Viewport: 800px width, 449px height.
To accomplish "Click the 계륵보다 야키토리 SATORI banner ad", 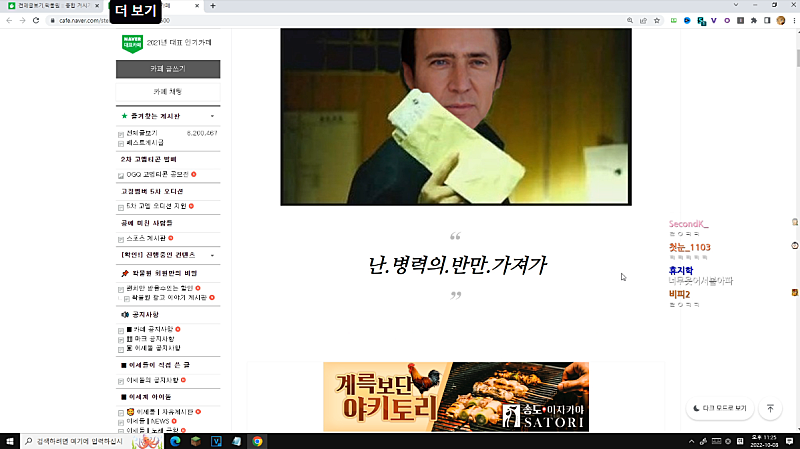I will tap(456, 397).
